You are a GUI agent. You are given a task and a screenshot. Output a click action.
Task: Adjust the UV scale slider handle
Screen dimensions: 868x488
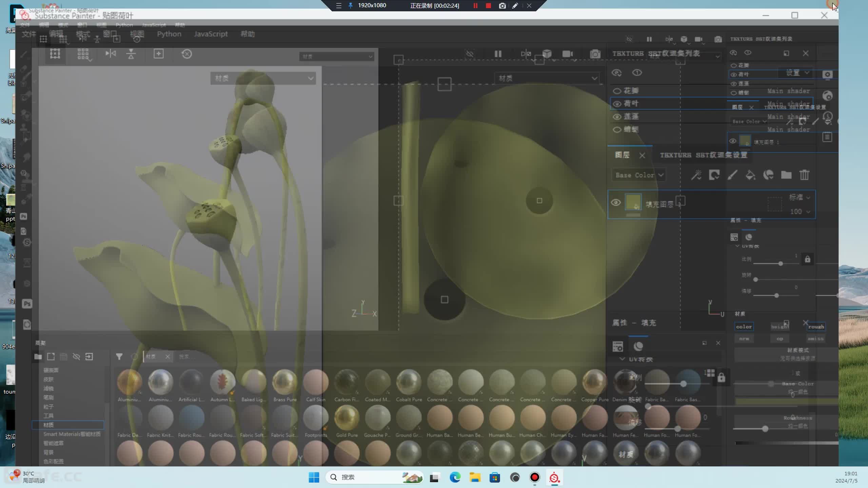click(x=683, y=384)
